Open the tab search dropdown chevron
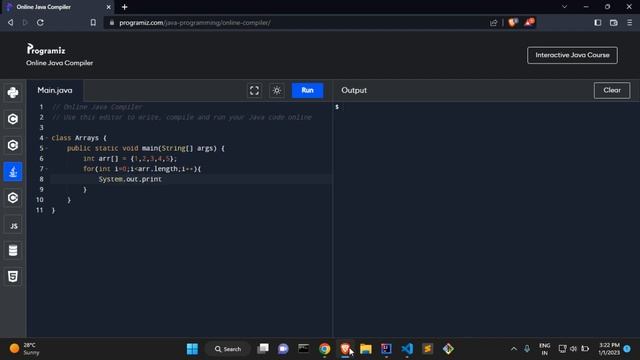 564,7
